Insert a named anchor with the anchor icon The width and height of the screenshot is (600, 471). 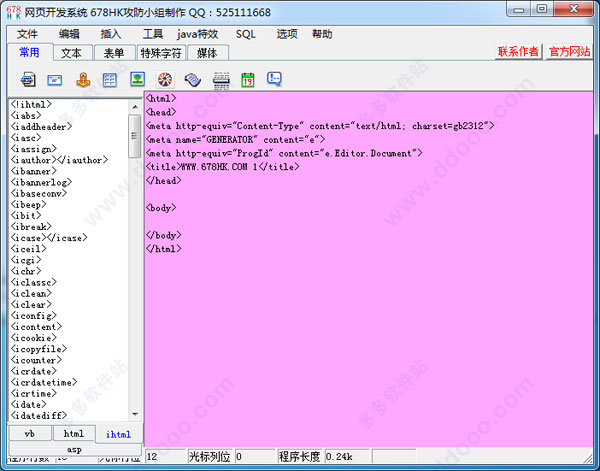click(x=83, y=80)
